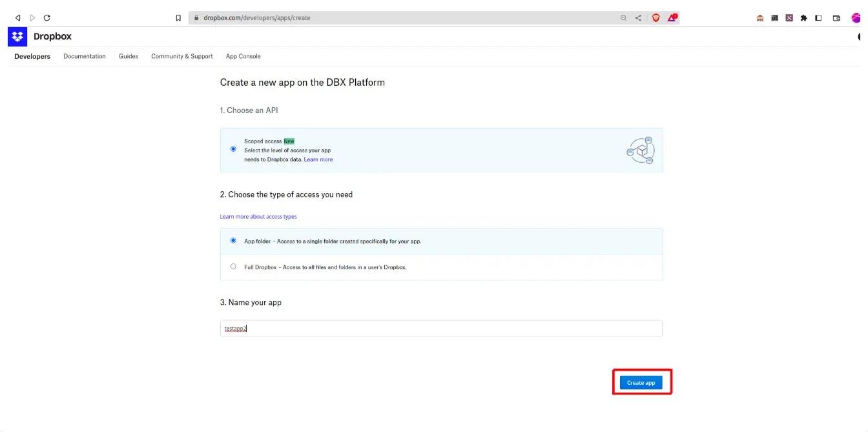Open the Learn more about access types link
Screen dimensions: 868x432
pyautogui.click(x=258, y=216)
